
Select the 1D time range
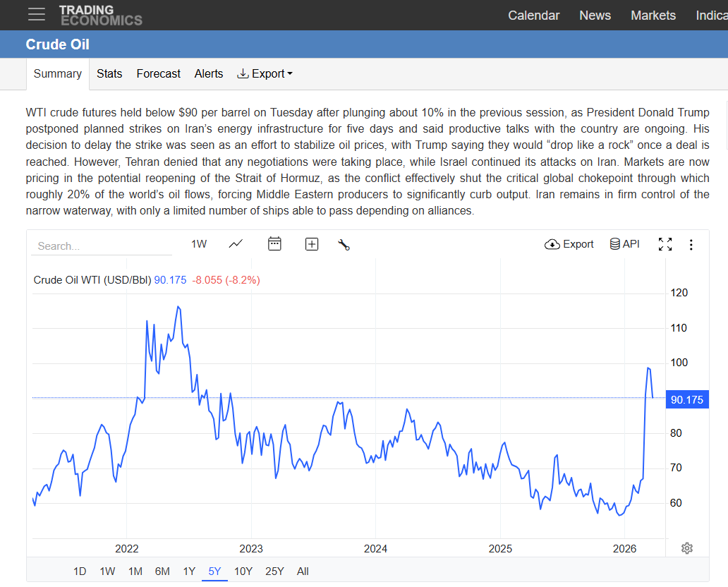(x=80, y=571)
